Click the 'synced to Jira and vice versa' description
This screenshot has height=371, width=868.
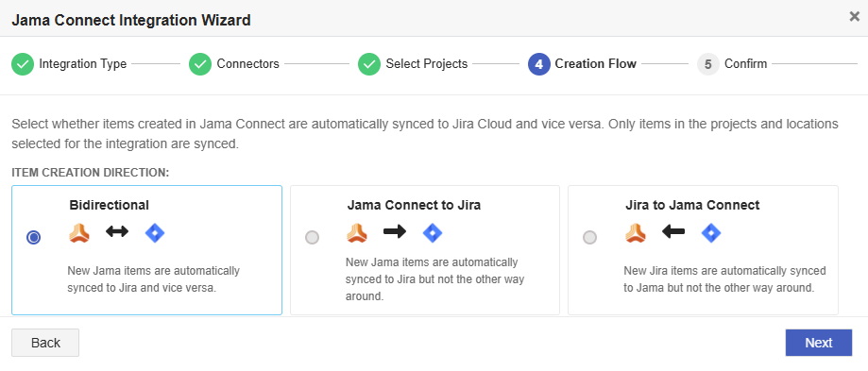[x=141, y=288]
